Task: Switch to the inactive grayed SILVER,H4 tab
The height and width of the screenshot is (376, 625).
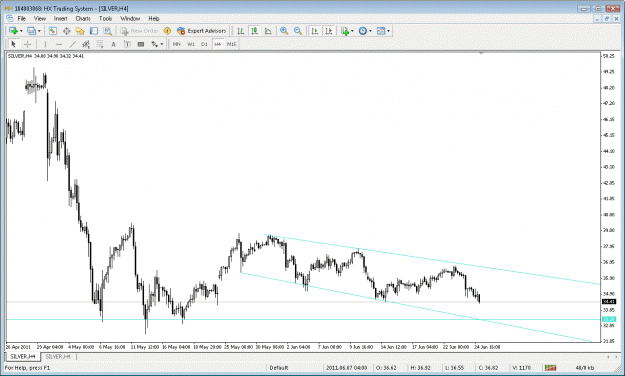Action: 58,356
